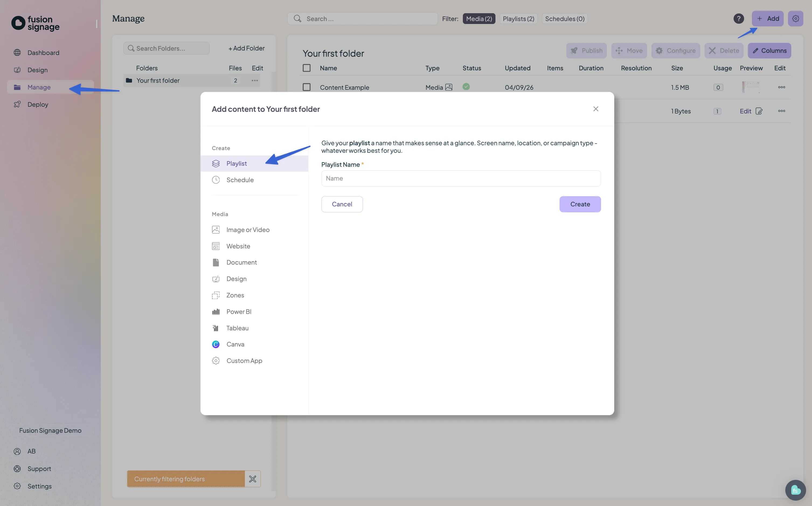This screenshot has height=506, width=812.
Task: Click the Search Folders field
Action: click(166, 48)
